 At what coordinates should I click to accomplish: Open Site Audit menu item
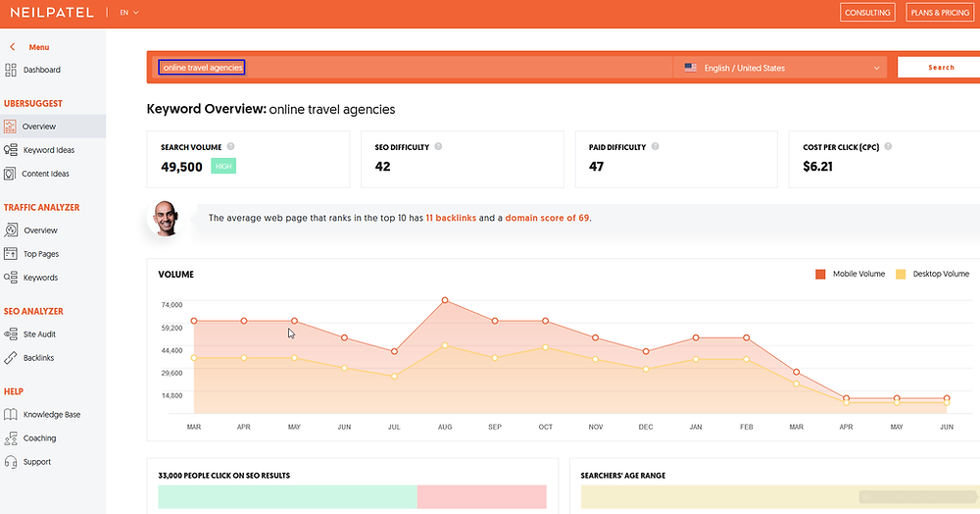click(39, 334)
